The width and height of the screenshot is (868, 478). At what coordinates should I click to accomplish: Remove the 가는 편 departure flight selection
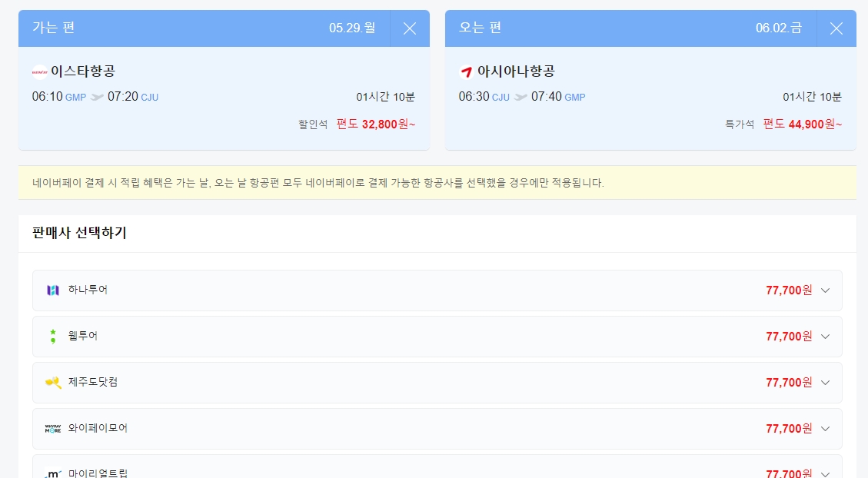(x=410, y=28)
